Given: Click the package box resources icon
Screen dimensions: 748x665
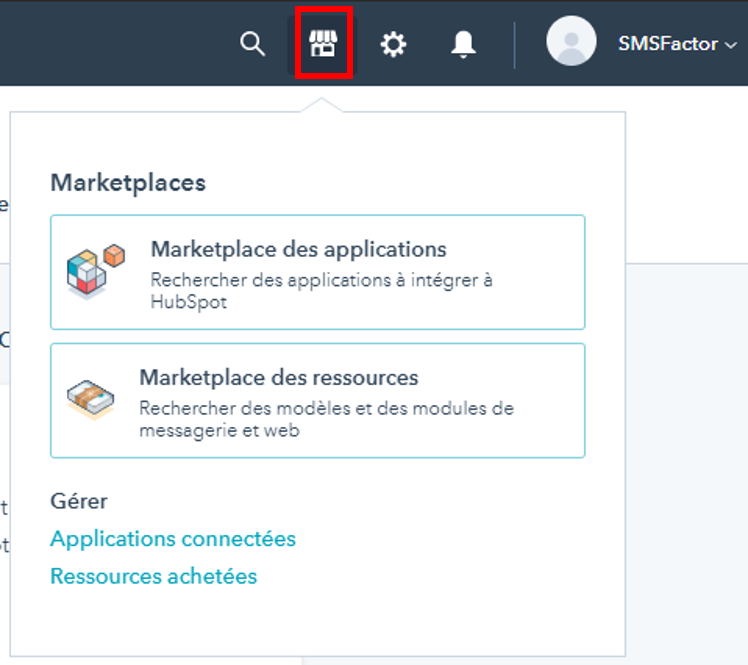Looking at the screenshot, I should [91, 399].
